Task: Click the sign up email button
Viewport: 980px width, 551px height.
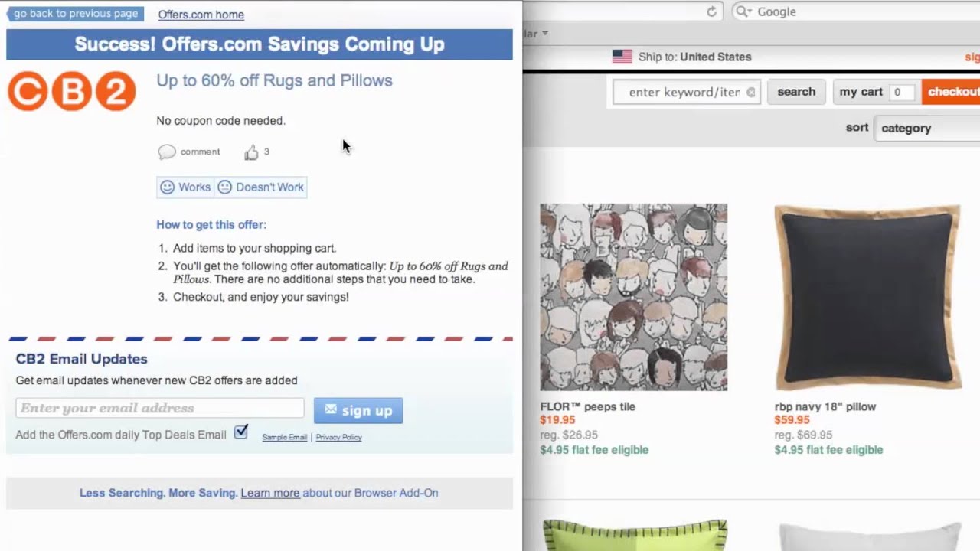Action: 358,410
